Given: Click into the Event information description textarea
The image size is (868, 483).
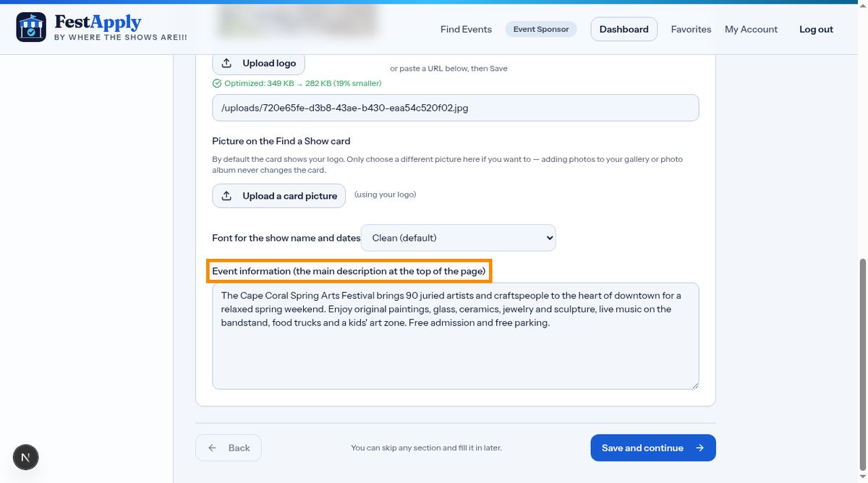Looking at the screenshot, I should [456, 336].
